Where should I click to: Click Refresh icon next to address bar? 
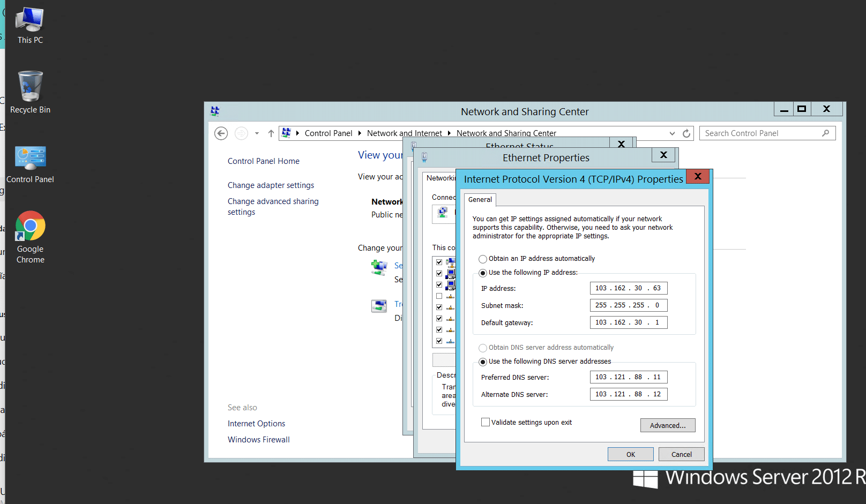[x=686, y=133]
